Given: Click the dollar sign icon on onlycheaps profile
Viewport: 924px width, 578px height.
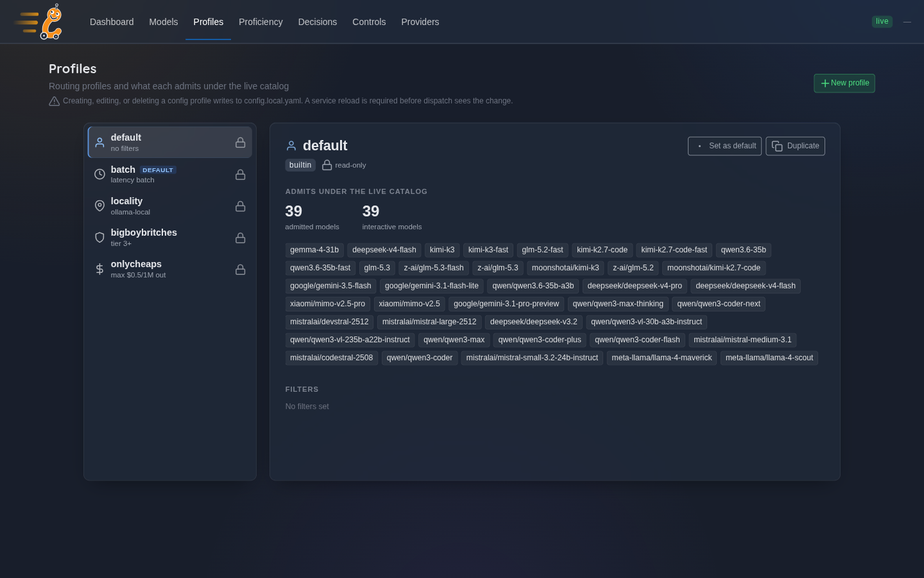Looking at the screenshot, I should point(99,269).
